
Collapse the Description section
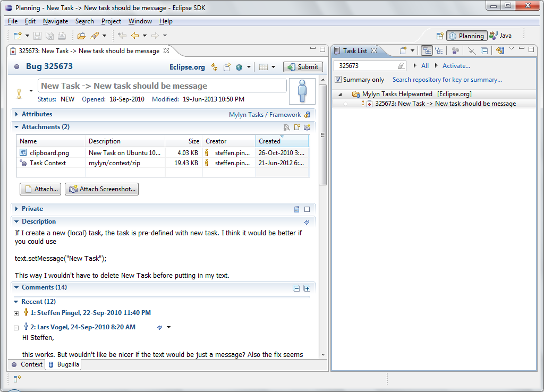16,221
